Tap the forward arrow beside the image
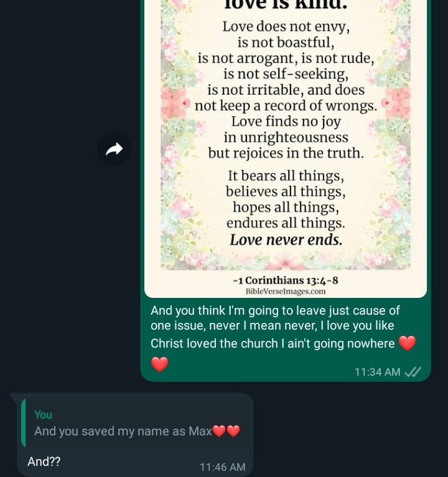Viewport: 448px width, 477px height. [114, 149]
